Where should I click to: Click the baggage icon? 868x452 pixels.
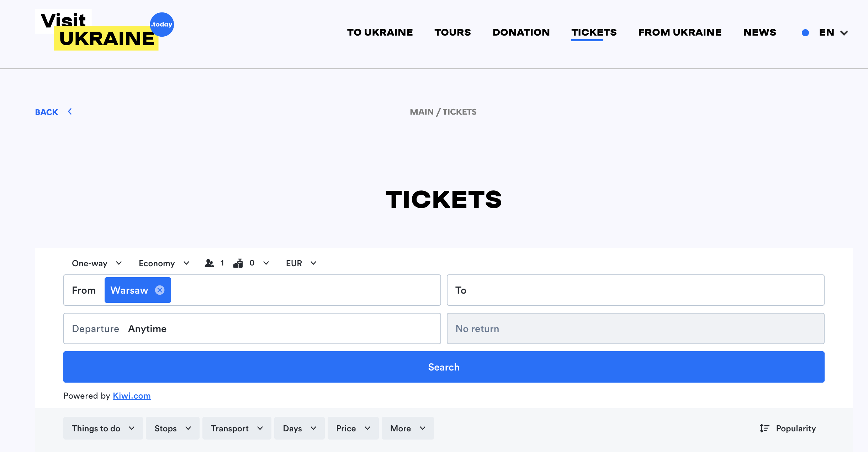(238, 263)
